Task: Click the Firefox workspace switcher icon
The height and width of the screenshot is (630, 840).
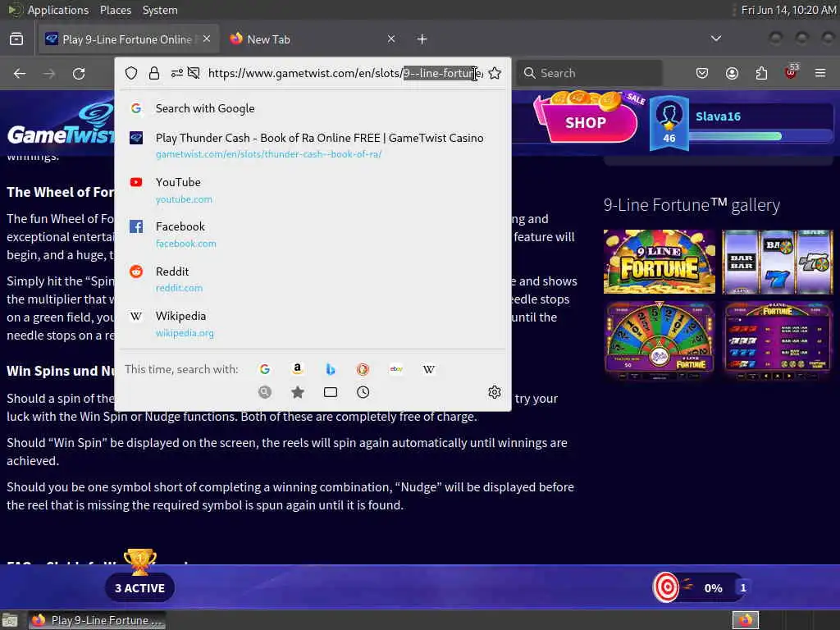Action: click(746, 620)
